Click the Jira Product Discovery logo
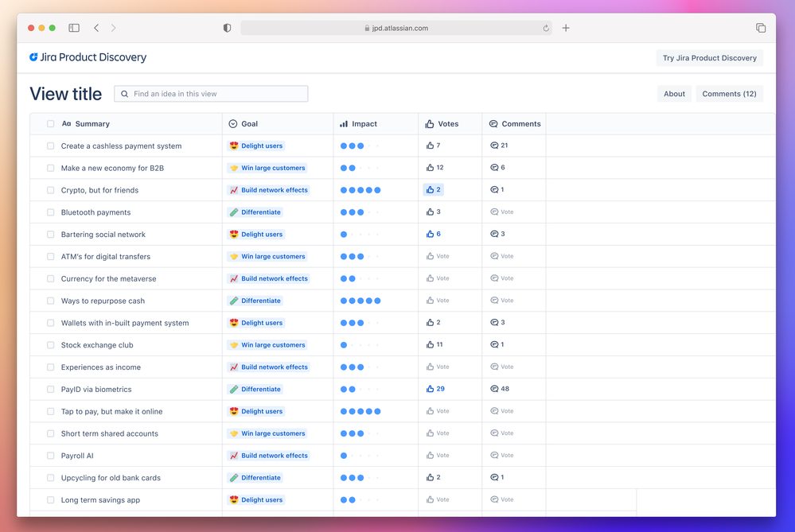Viewport: 795px width, 532px height. point(88,57)
